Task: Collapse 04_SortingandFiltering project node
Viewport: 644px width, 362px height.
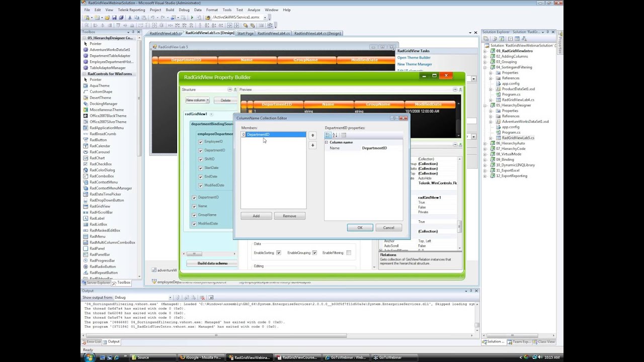Action: pos(485,67)
